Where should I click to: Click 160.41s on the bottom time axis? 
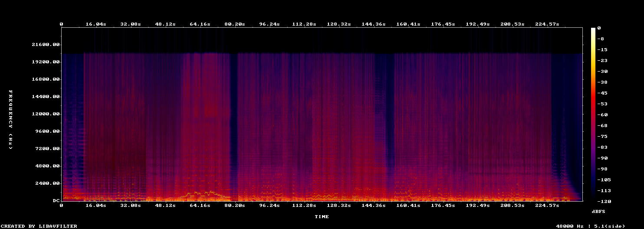[408, 205]
